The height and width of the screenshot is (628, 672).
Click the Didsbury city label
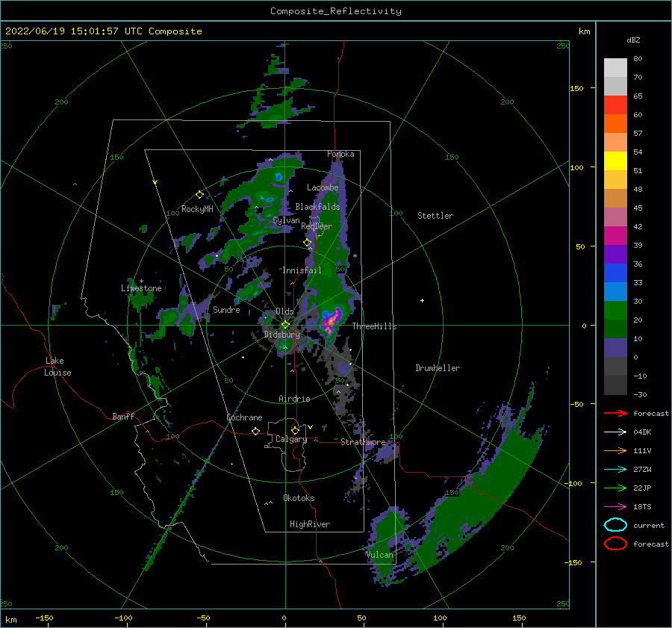point(282,335)
